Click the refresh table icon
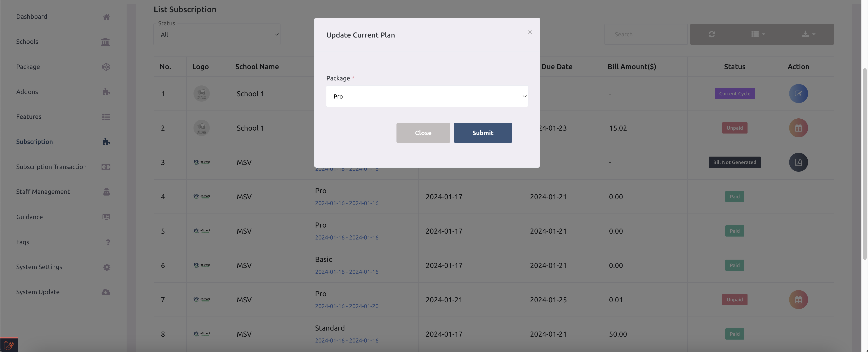868x352 pixels. [712, 34]
